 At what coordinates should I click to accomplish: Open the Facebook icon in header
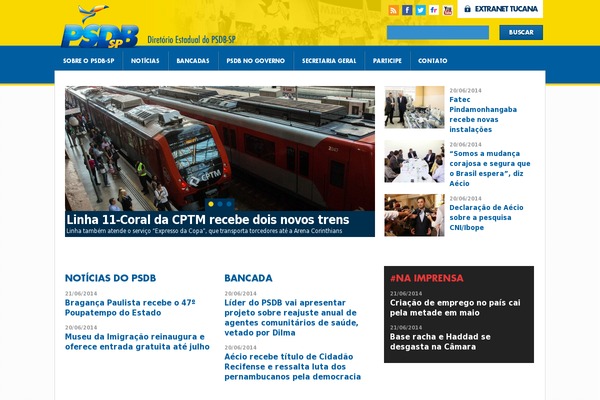pos(407,10)
